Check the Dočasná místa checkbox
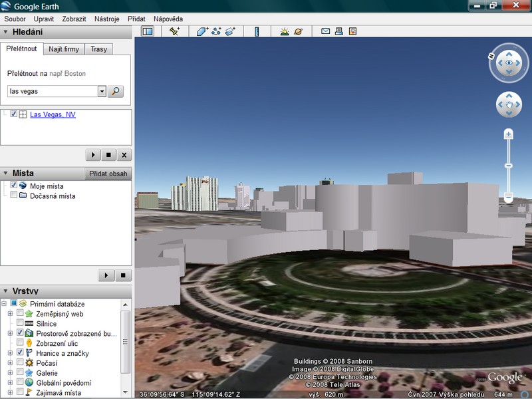This screenshot has width=532, height=399. [13, 195]
